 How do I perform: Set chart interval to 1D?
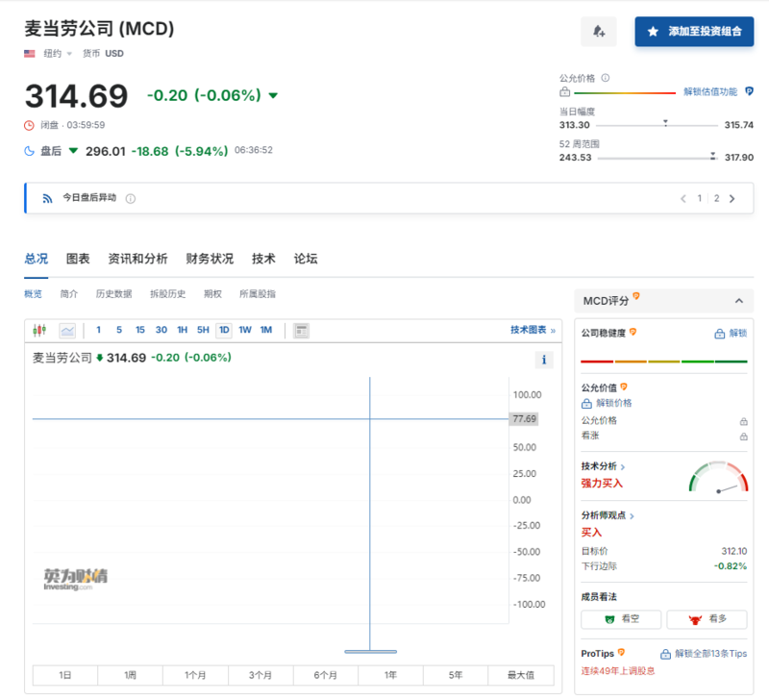(224, 330)
